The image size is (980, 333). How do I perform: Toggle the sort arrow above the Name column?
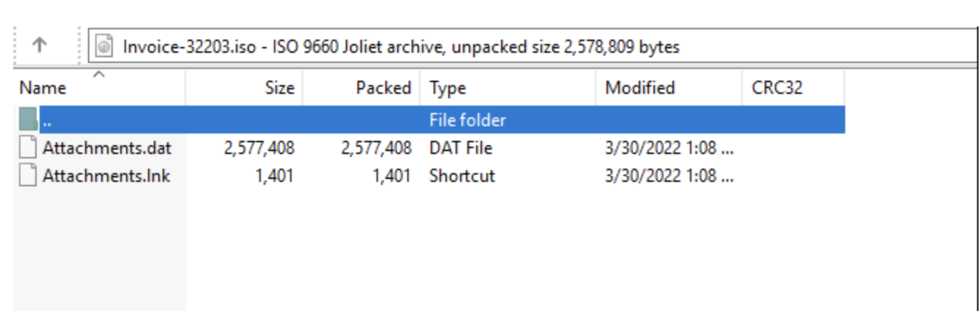coord(100,74)
